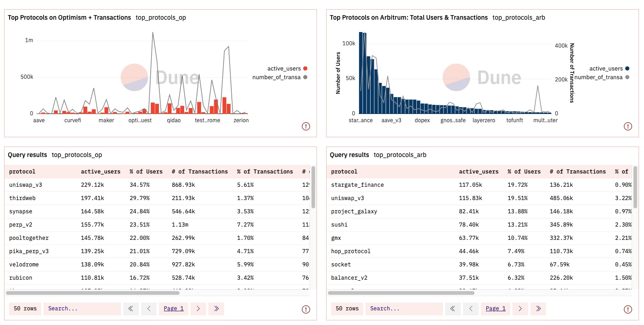This screenshot has width=644, height=325.
Task: Sort by protocol column in top_protocols_arb table
Action: point(344,172)
